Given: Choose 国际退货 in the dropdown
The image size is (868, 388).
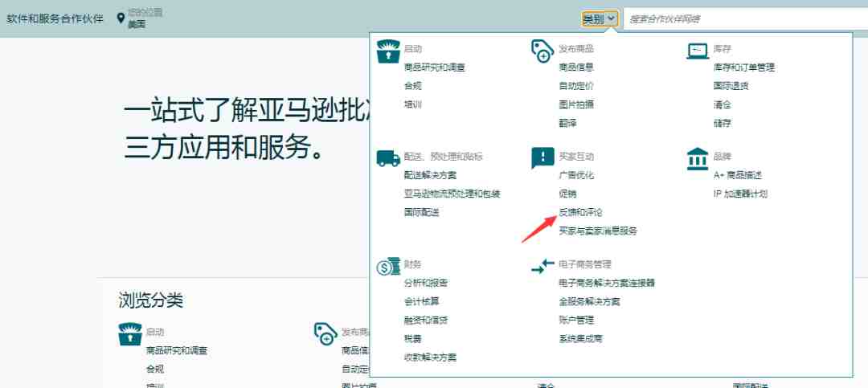Looking at the screenshot, I should coord(731,86).
